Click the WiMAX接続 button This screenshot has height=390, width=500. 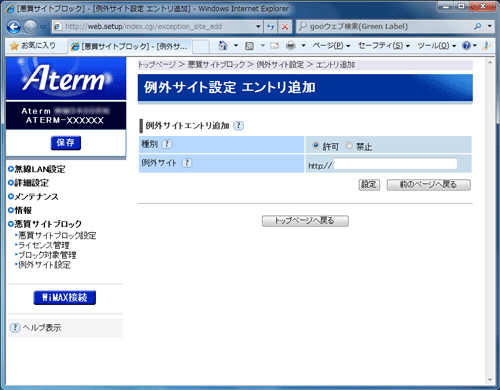[x=65, y=297]
